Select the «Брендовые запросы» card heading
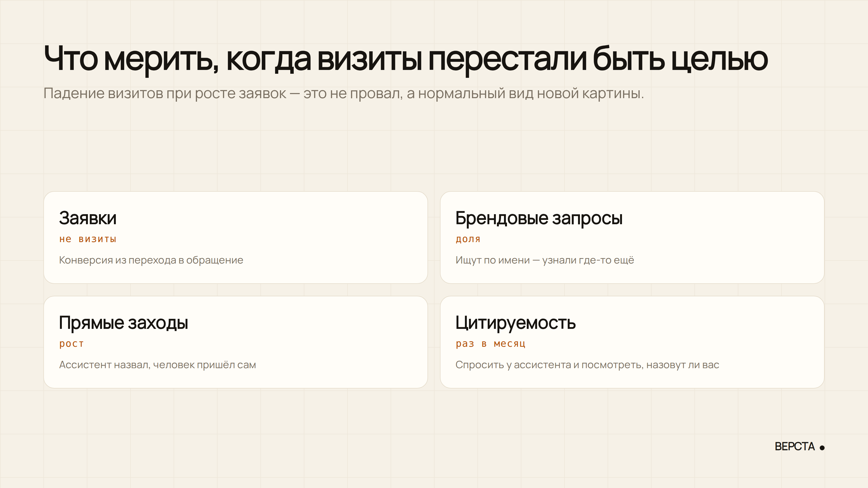Image resolution: width=868 pixels, height=488 pixels. (x=539, y=218)
